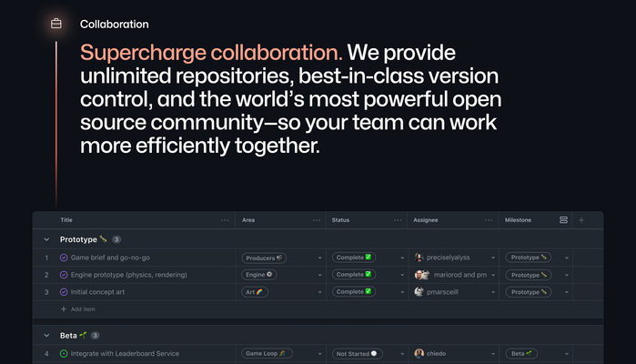The height and width of the screenshot is (364, 636).
Task: Click the Game Loop area tag
Action: (267, 353)
